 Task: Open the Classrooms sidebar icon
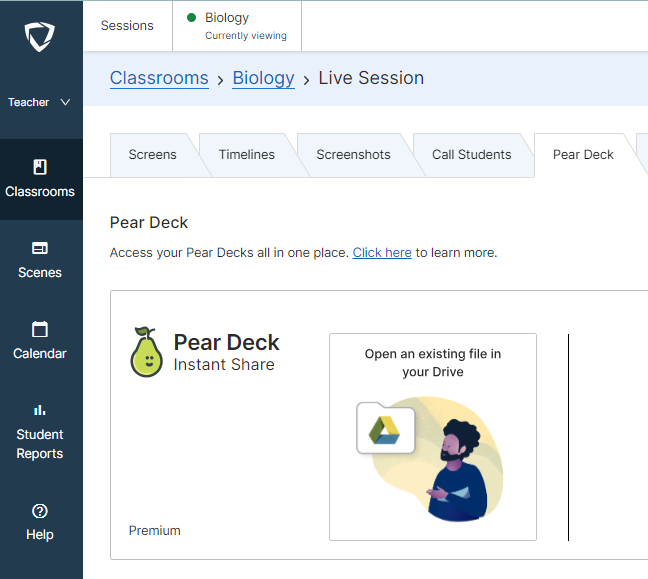[x=40, y=167]
